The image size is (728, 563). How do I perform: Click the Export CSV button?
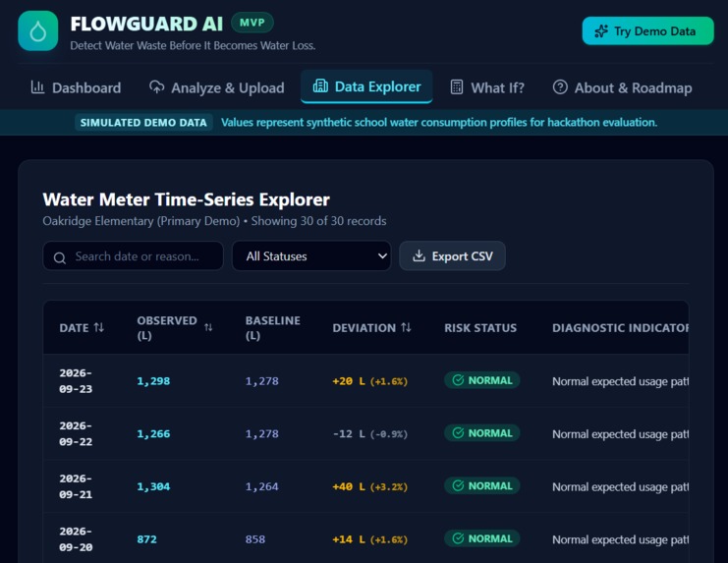point(452,256)
